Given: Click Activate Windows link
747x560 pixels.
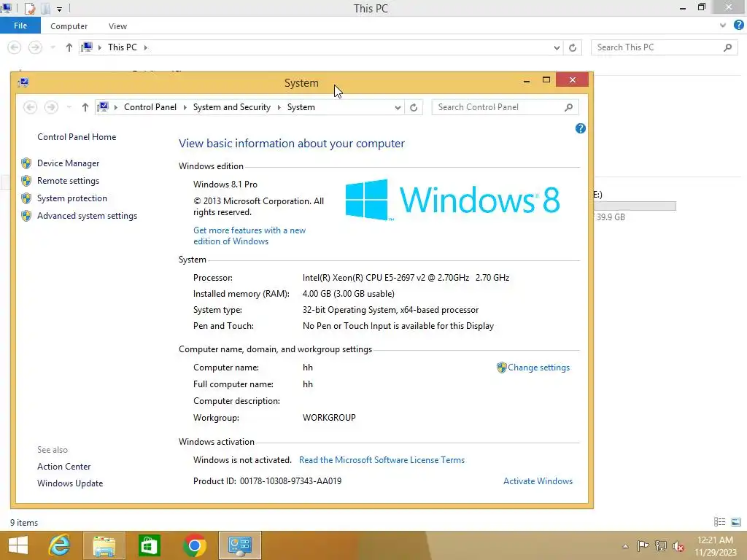Looking at the screenshot, I should (x=538, y=481).
